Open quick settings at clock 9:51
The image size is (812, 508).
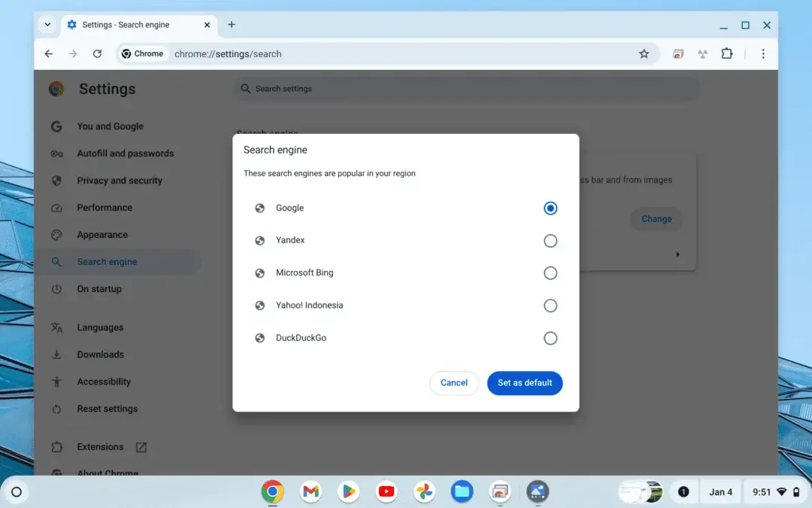point(776,492)
